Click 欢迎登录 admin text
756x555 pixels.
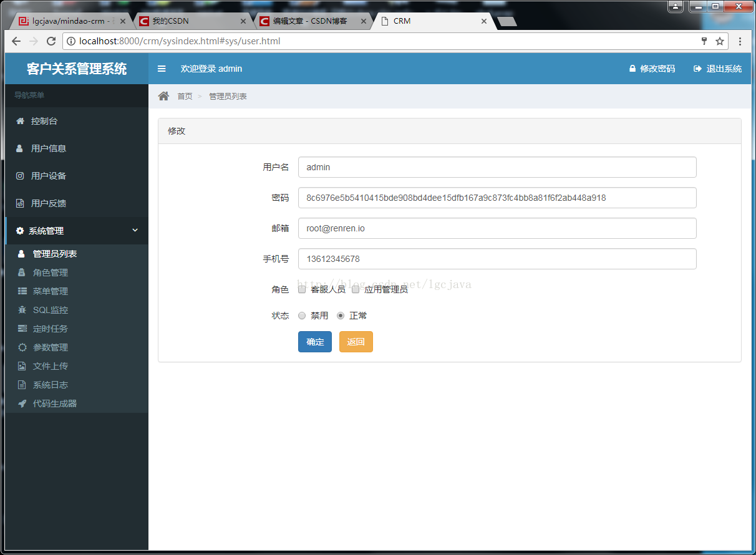pyautogui.click(x=211, y=69)
